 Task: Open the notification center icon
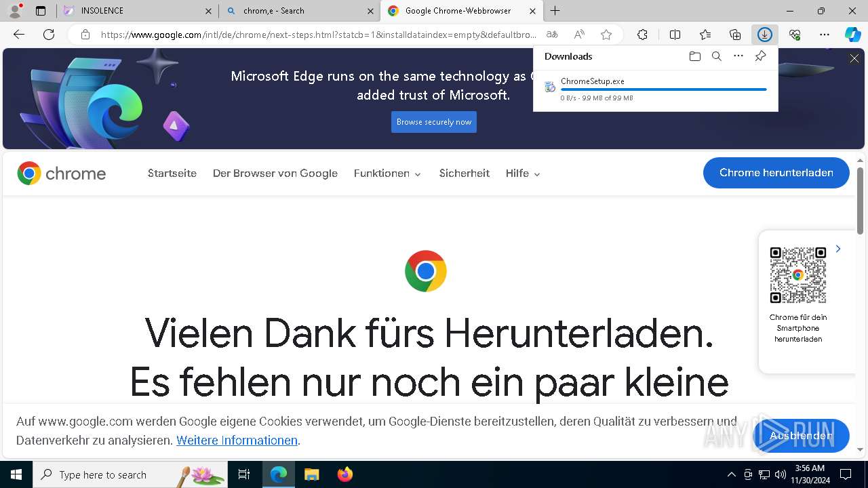tap(846, 474)
